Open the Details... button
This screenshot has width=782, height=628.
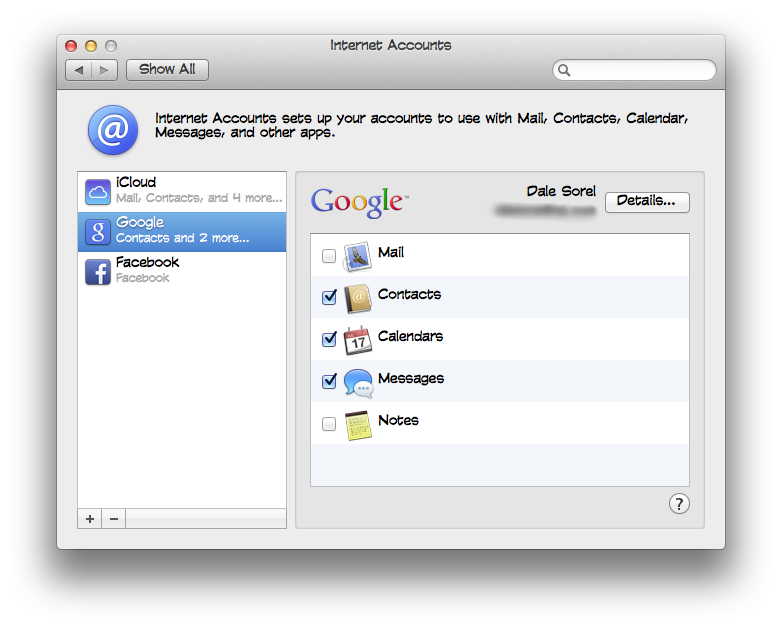(x=647, y=202)
